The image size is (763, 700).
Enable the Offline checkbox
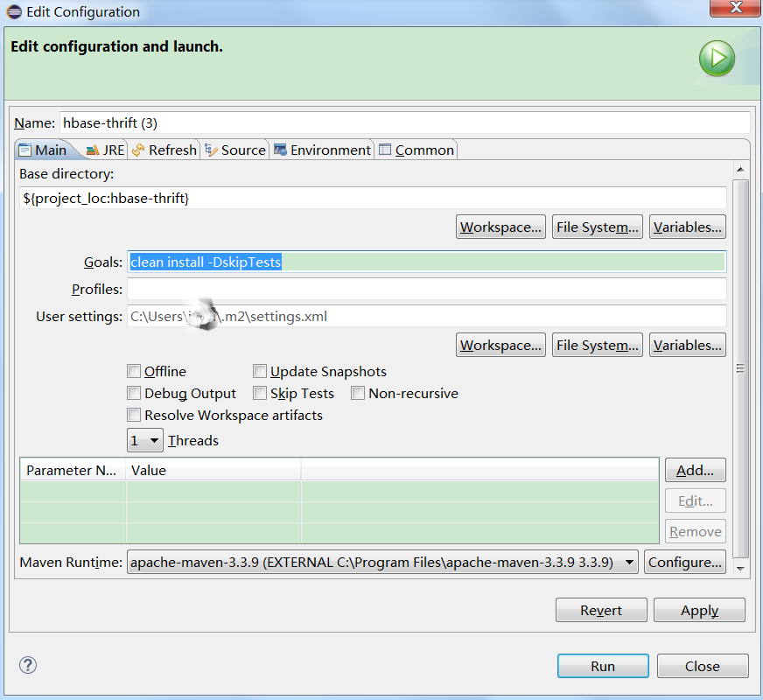point(134,371)
